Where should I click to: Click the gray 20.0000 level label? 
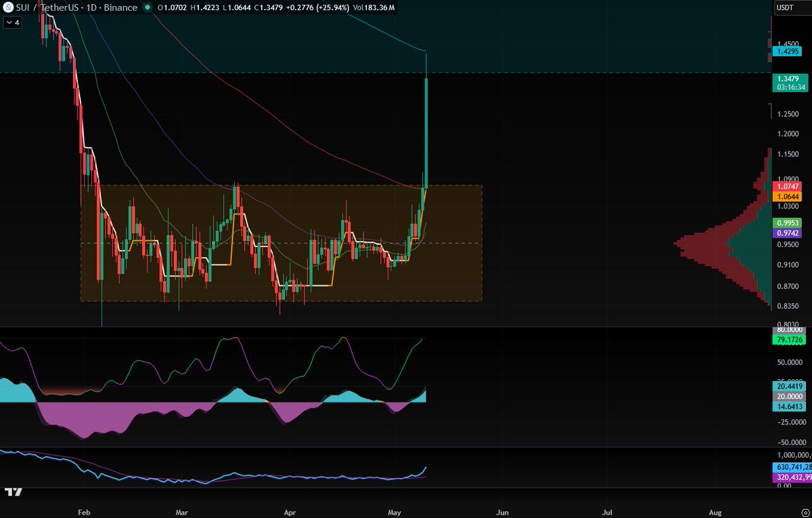click(788, 396)
